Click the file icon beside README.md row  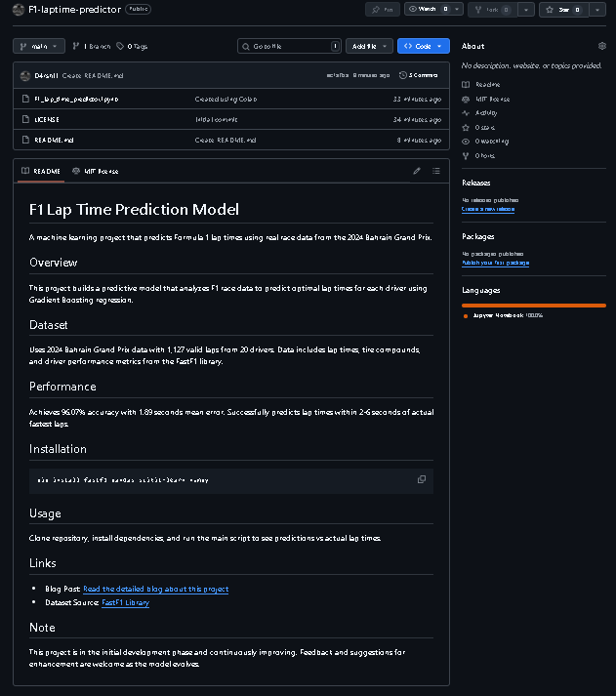point(25,140)
